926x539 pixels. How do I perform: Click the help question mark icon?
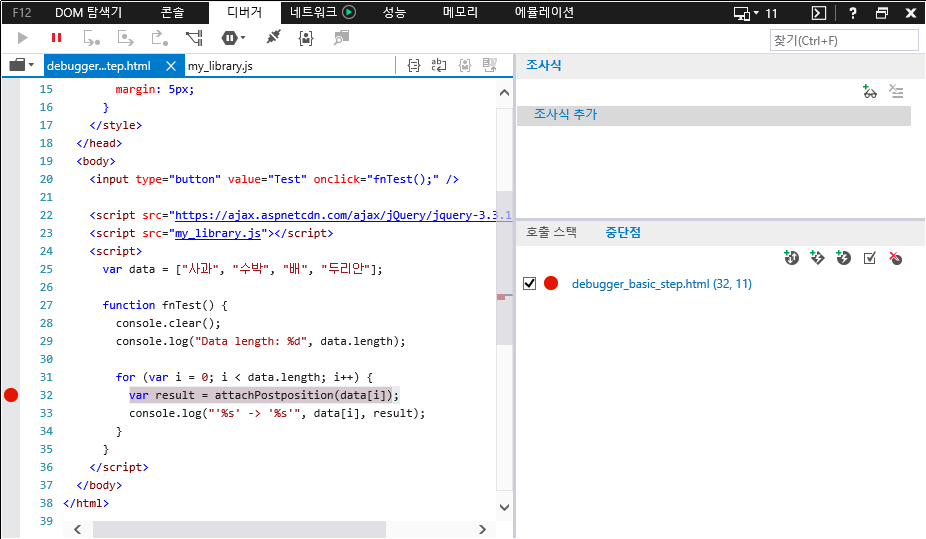tap(852, 13)
